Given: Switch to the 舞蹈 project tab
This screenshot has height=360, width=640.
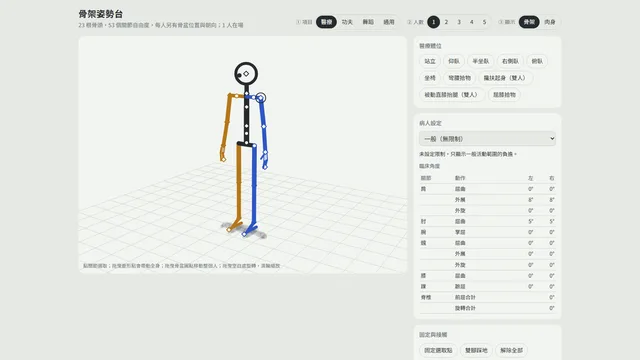Looking at the screenshot, I should (x=368, y=22).
